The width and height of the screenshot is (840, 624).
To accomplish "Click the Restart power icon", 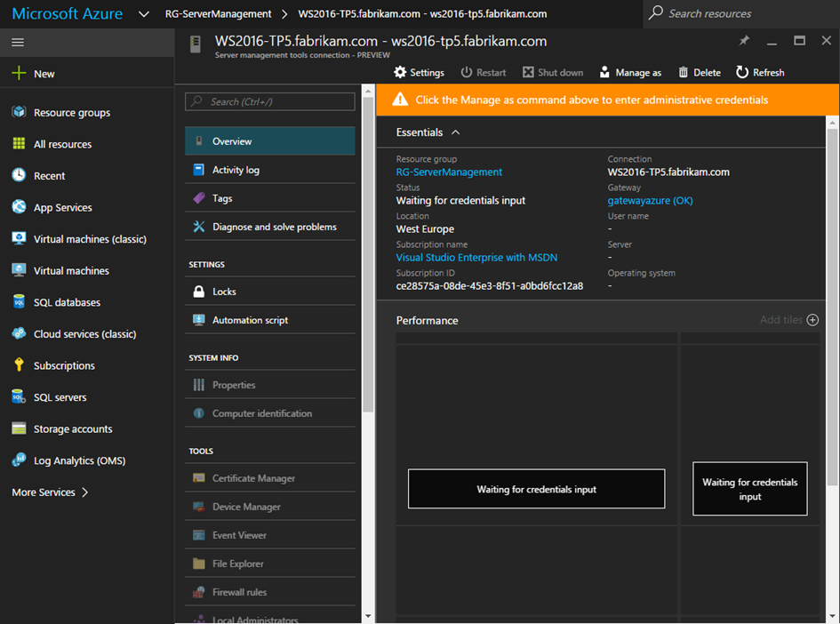I will click(x=467, y=72).
